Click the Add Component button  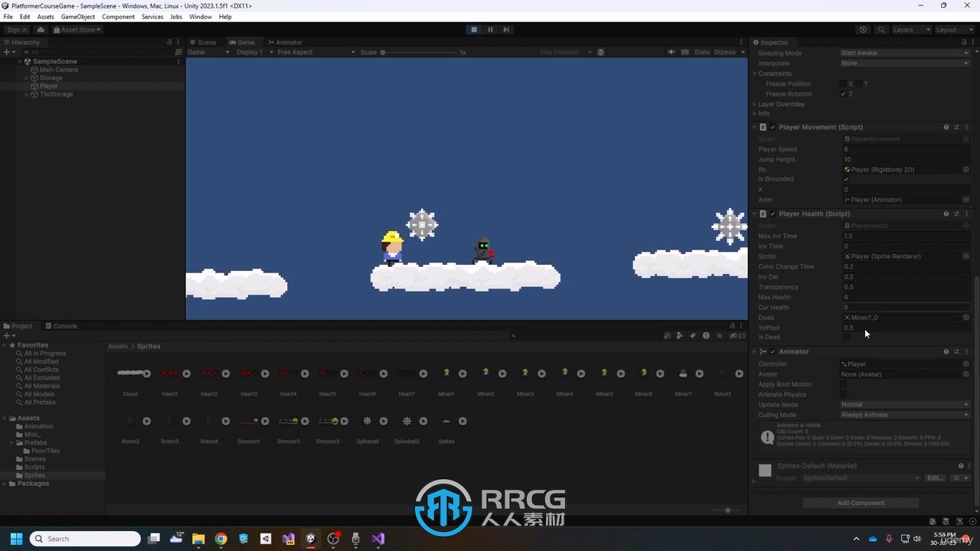point(861,503)
